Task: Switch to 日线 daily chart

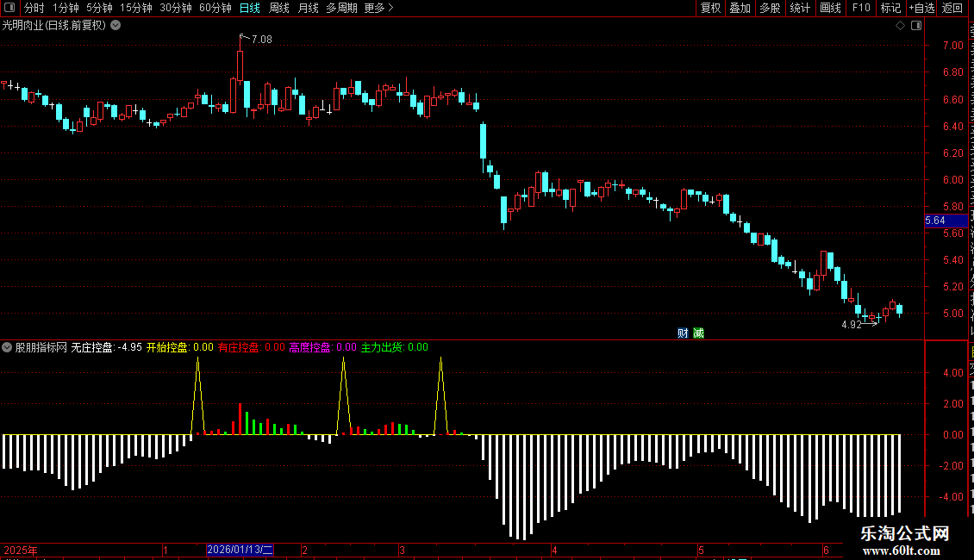Action: click(250, 8)
